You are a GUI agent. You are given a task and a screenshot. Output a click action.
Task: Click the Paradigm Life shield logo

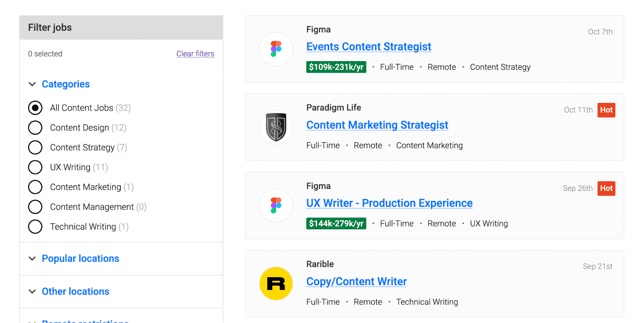point(276,127)
